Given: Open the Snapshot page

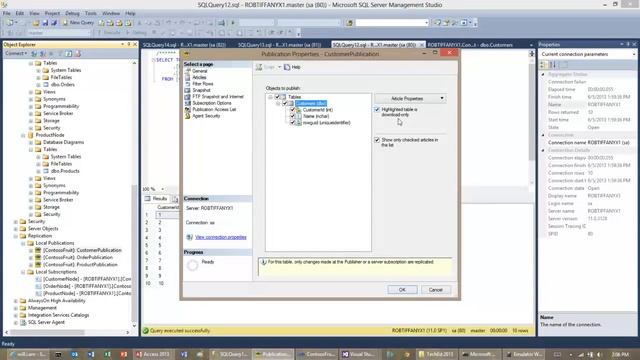Looking at the screenshot, I should coord(201,90).
